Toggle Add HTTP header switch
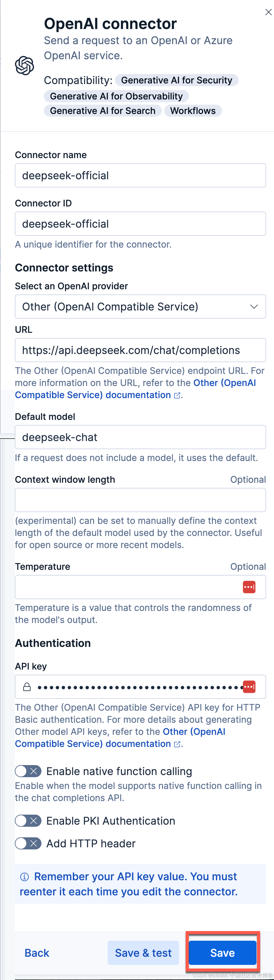 click(28, 843)
